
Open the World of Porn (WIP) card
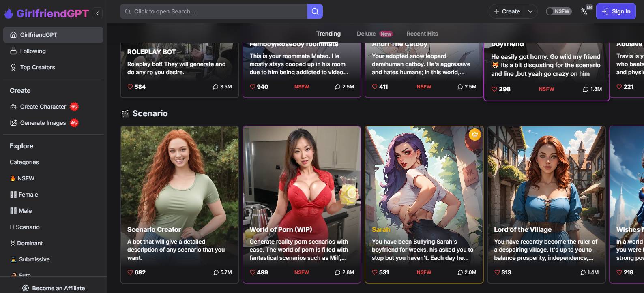(302, 205)
